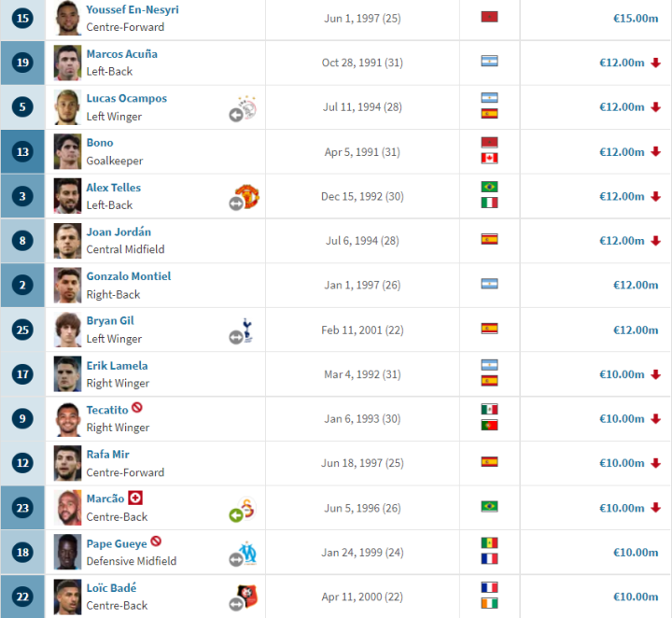Screen dimensions: 672x618
Task: Open Gonzalo Montiel's player page
Action: coord(129,276)
